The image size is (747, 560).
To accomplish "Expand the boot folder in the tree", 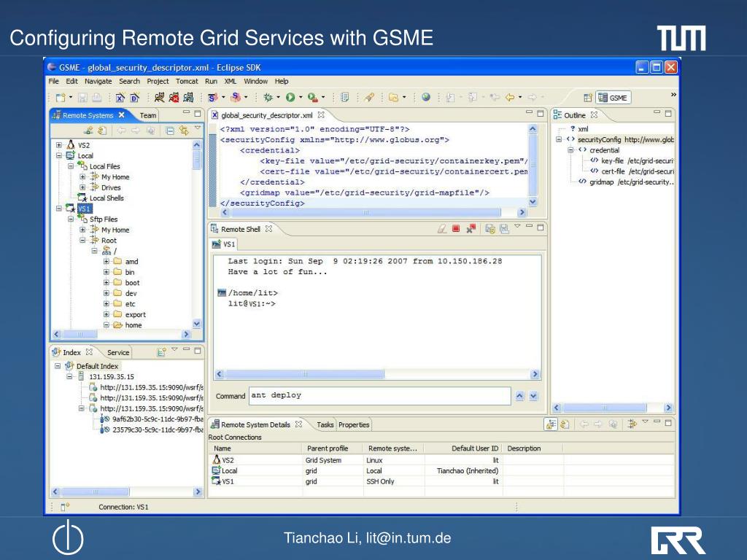I will click(x=107, y=282).
